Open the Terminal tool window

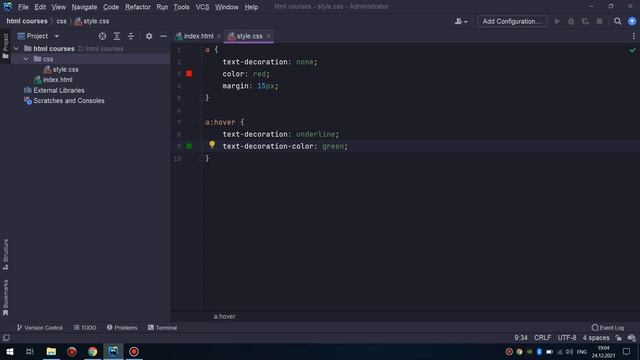coord(162,328)
